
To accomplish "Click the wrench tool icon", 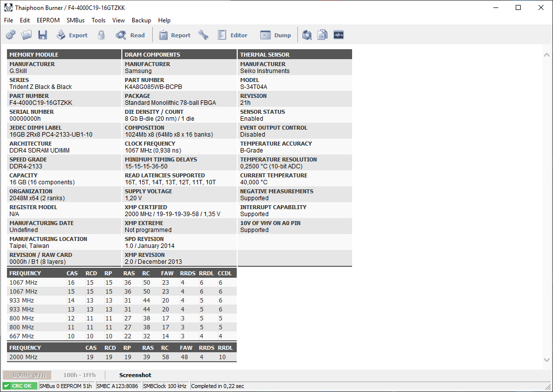I will 203,35.
